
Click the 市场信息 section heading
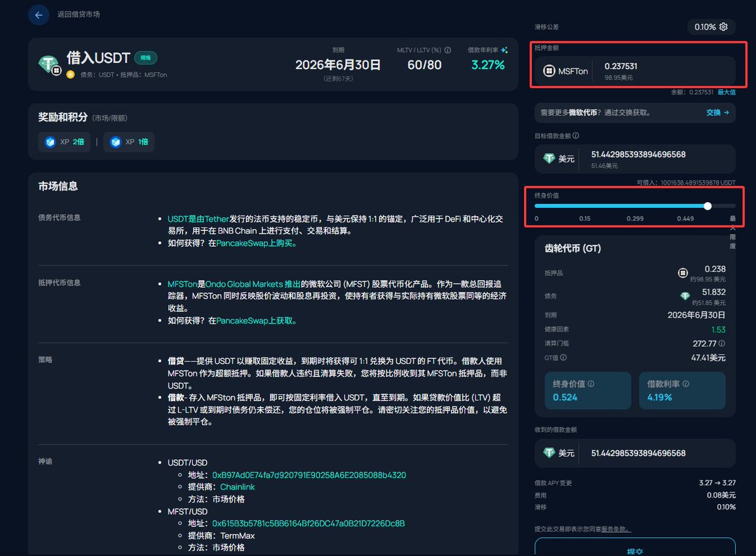coord(58,186)
